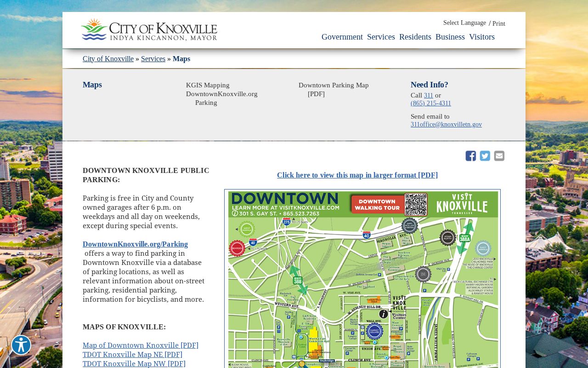Open the Services menu
Image resolution: width=588 pixels, height=368 pixels.
coord(381,37)
